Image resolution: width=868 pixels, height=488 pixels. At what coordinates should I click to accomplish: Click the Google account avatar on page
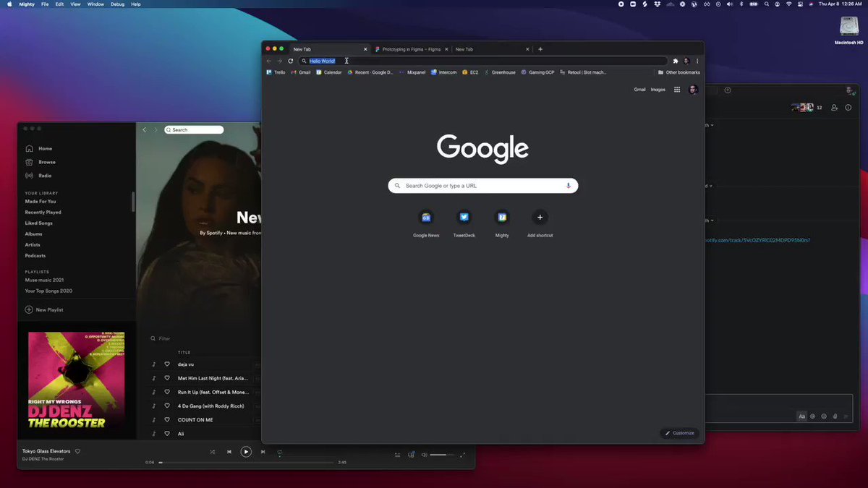pos(693,90)
